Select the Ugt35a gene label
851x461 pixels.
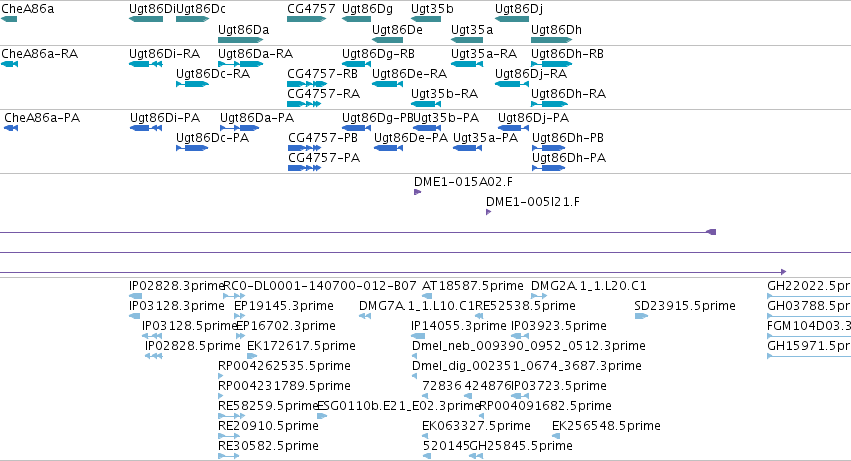pyautogui.click(x=472, y=29)
